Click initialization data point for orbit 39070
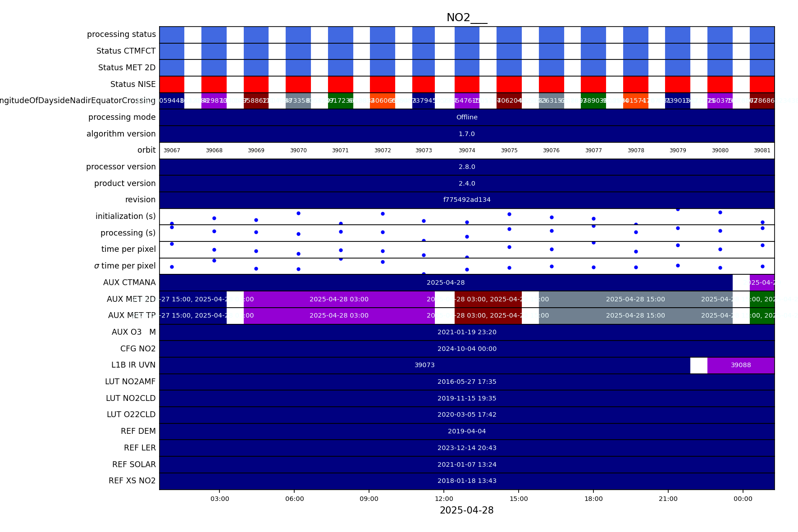798x532 pixels. tap(298, 213)
